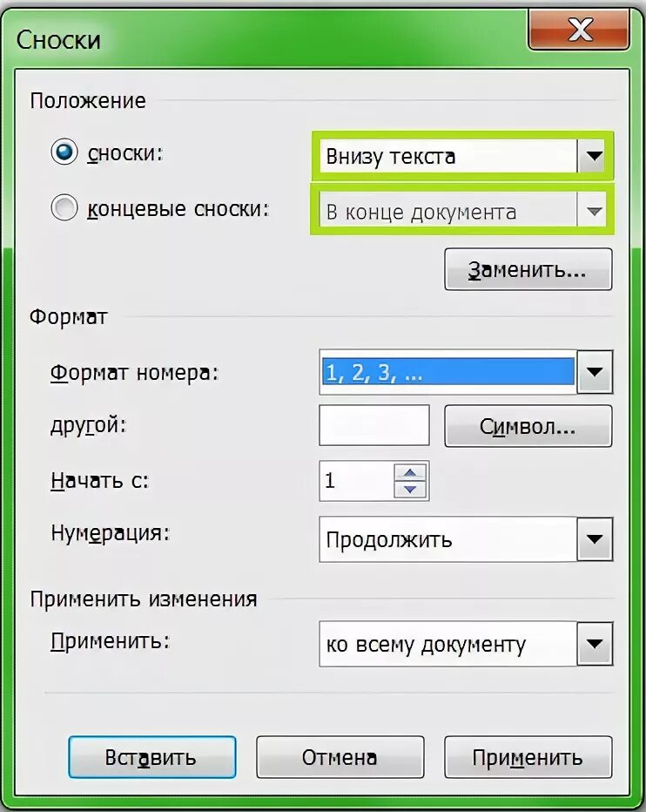Decrease the Начать с value
The image size is (646, 812).
411,489
